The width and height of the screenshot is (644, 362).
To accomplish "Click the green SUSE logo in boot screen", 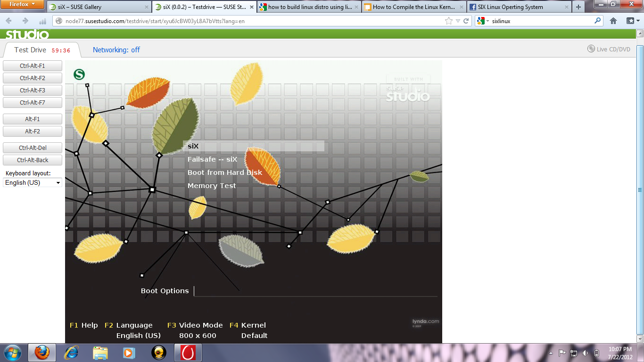I will tap(79, 74).
